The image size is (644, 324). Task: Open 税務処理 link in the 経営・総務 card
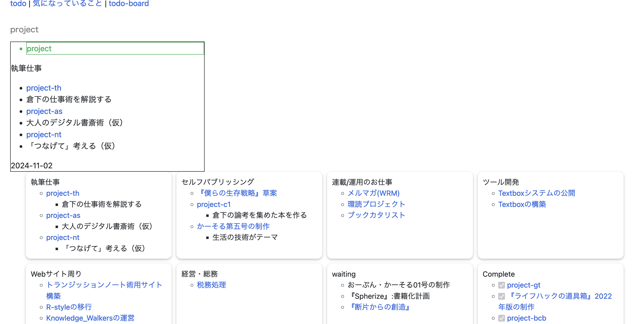(x=211, y=285)
